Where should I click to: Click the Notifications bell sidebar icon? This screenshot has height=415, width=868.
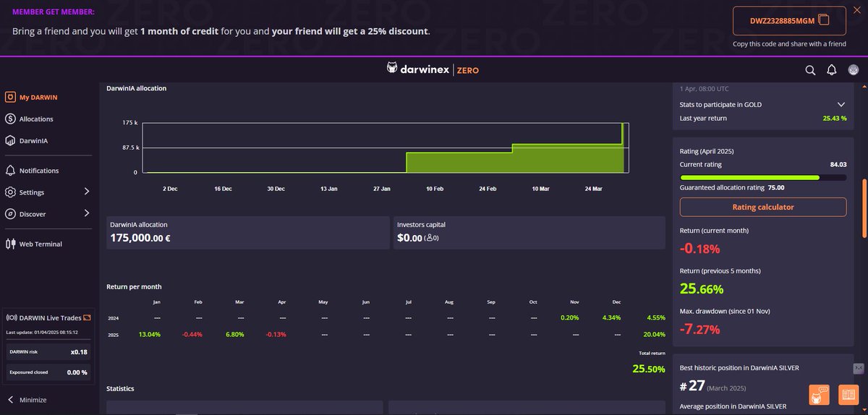click(10, 171)
